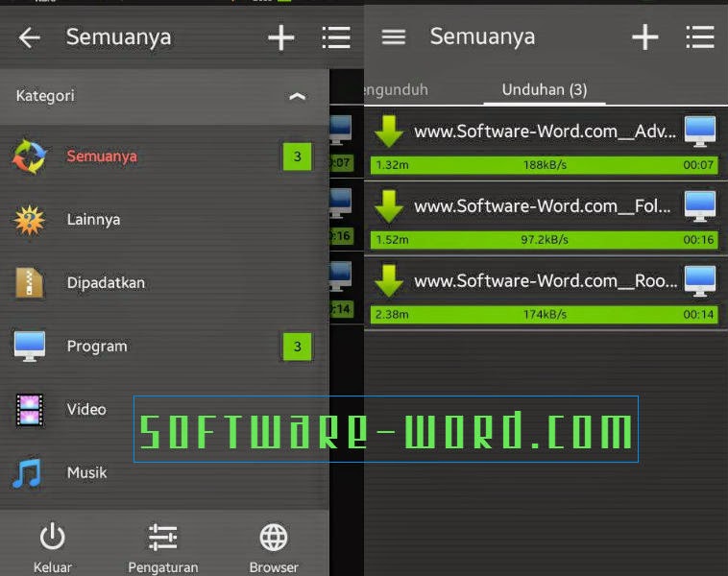Select the Dipadatkan zip archive icon
Image resolution: width=728 pixels, height=576 pixels.
pyautogui.click(x=29, y=282)
